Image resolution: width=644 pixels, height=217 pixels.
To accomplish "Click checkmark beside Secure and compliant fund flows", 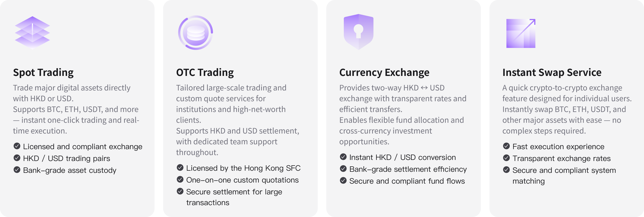I will pos(343,181).
